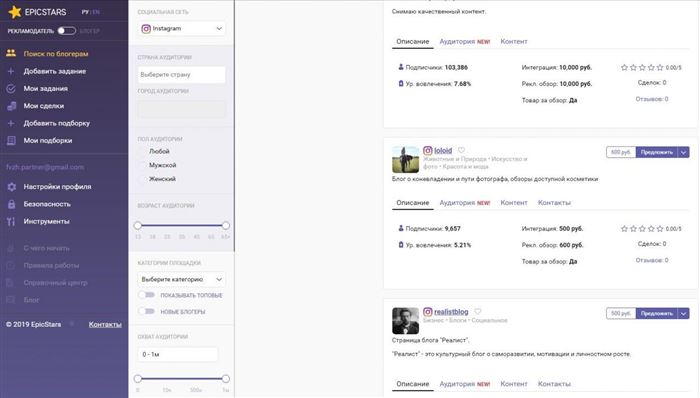Open the Instagram social network dropdown
The image size is (700, 398).
[x=182, y=29]
